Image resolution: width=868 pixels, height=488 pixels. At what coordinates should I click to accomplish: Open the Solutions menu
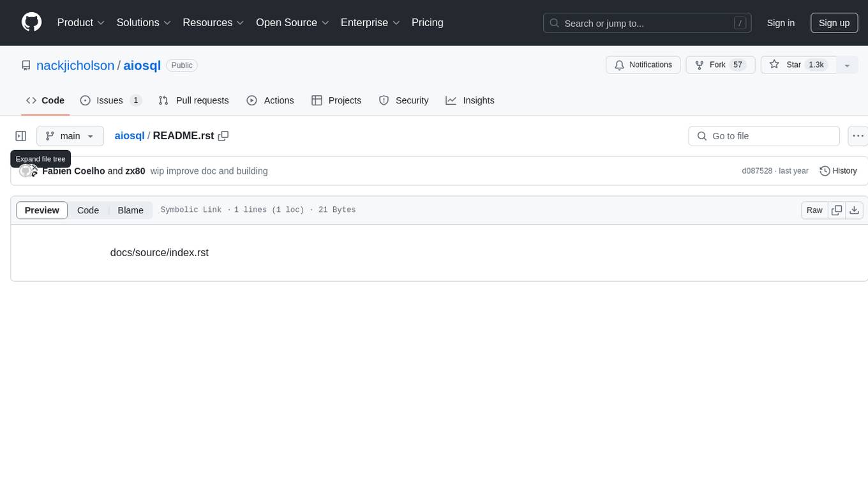click(144, 22)
